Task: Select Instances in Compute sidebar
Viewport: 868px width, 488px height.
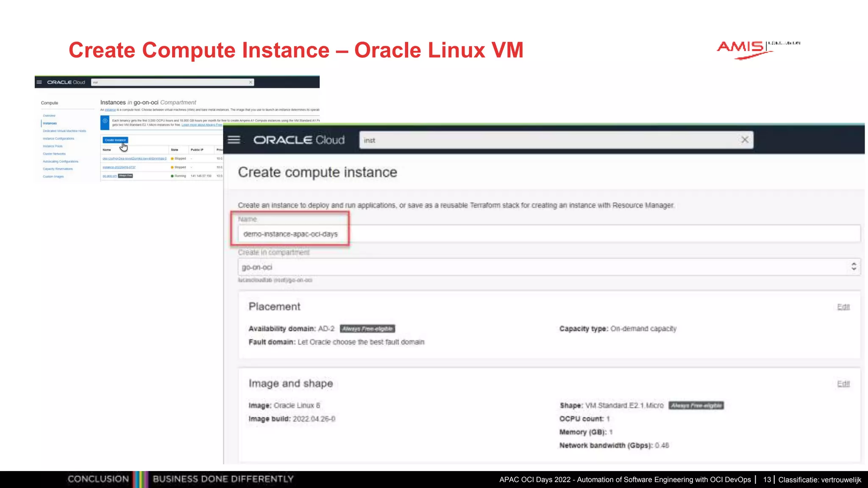Action: click(50, 123)
